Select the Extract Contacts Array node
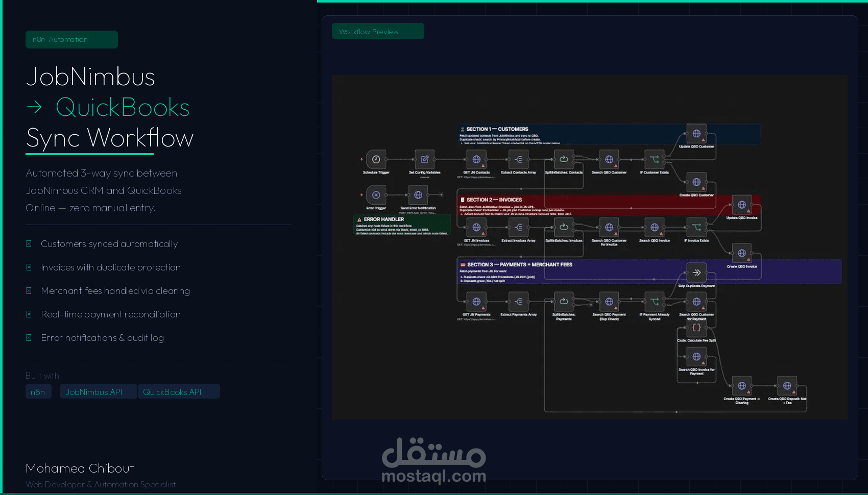This screenshot has height=495, width=868. (519, 159)
